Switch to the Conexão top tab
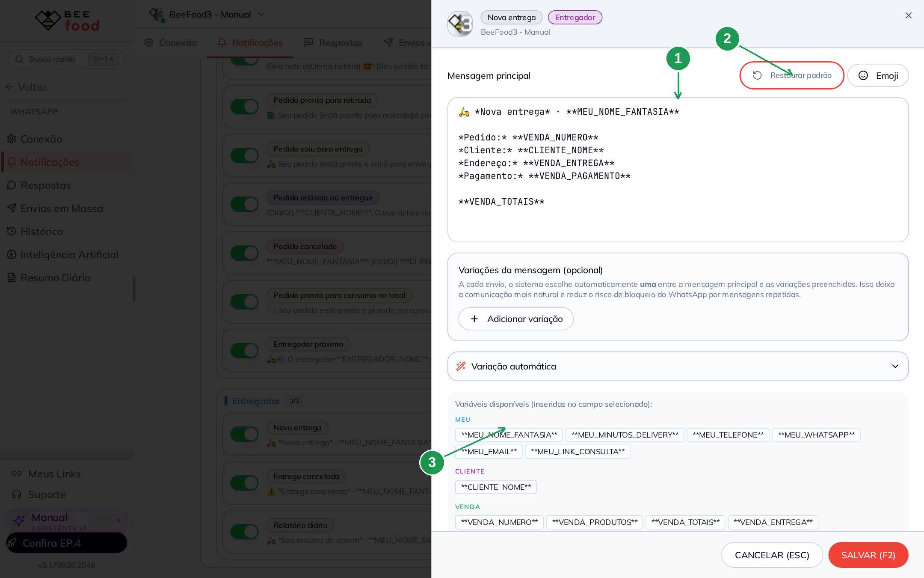Viewport: 924px width, 578px height. 170,42
